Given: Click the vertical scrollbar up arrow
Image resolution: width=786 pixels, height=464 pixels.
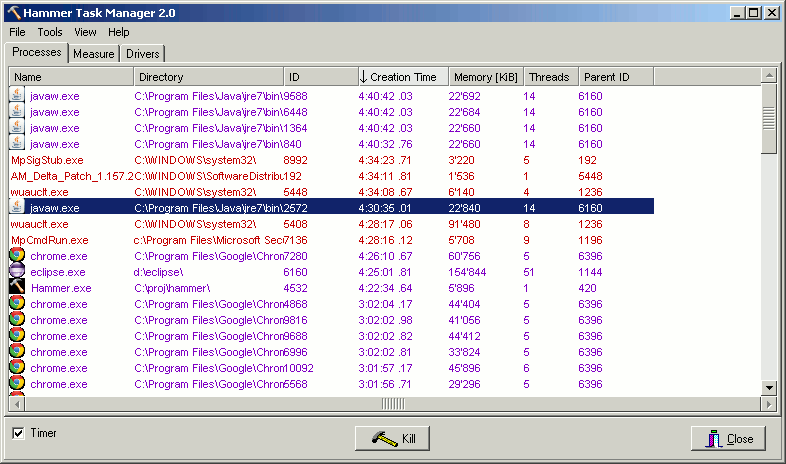Looking at the screenshot, I should click(769, 76).
